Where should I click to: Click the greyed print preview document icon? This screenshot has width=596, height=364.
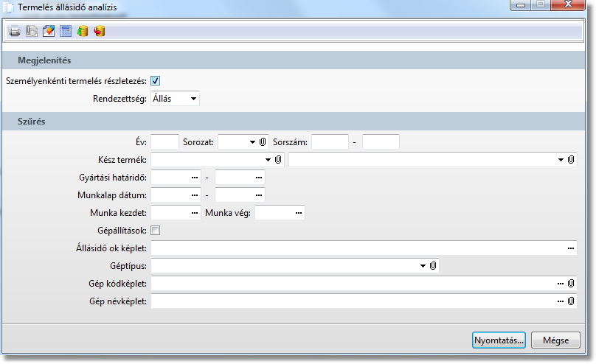tap(32, 31)
